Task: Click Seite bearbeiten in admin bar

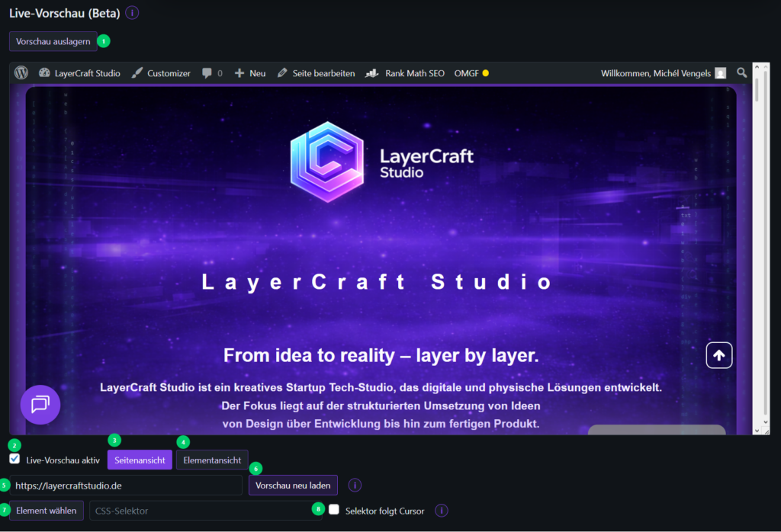Action: 317,73
